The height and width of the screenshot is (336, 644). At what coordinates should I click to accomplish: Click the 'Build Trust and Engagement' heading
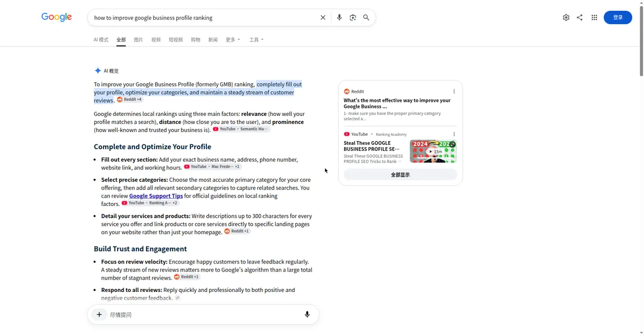(x=140, y=249)
